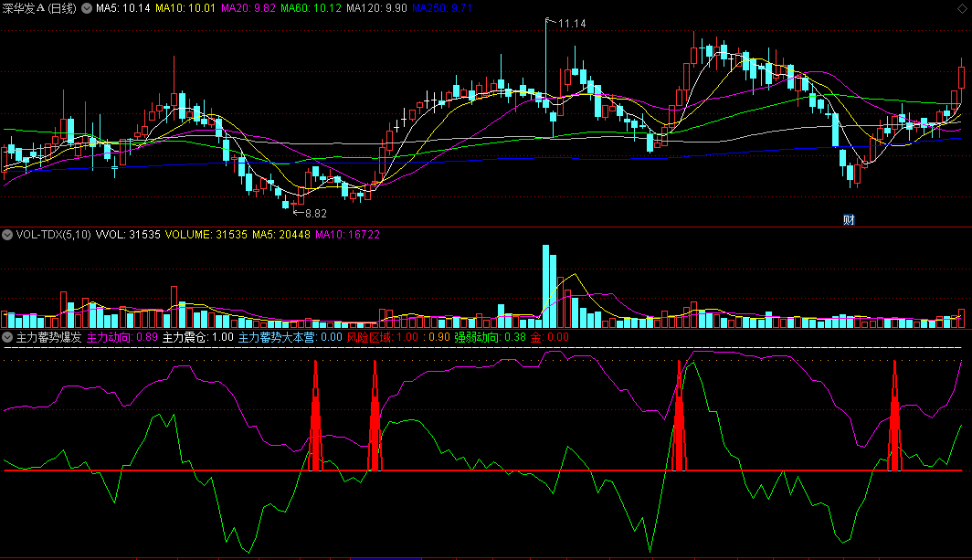Click the 8.82 low price marker
The image size is (972, 560).
(x=315, y=214)
